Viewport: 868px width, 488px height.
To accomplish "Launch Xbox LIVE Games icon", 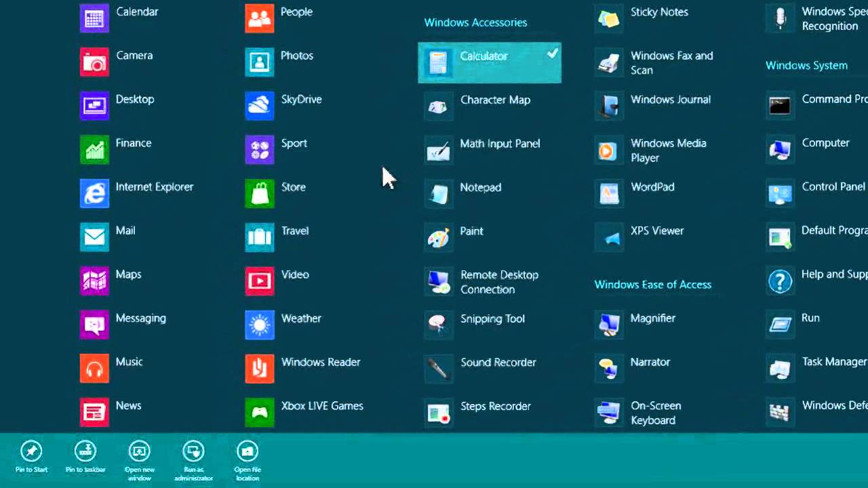I will (260, 412).
